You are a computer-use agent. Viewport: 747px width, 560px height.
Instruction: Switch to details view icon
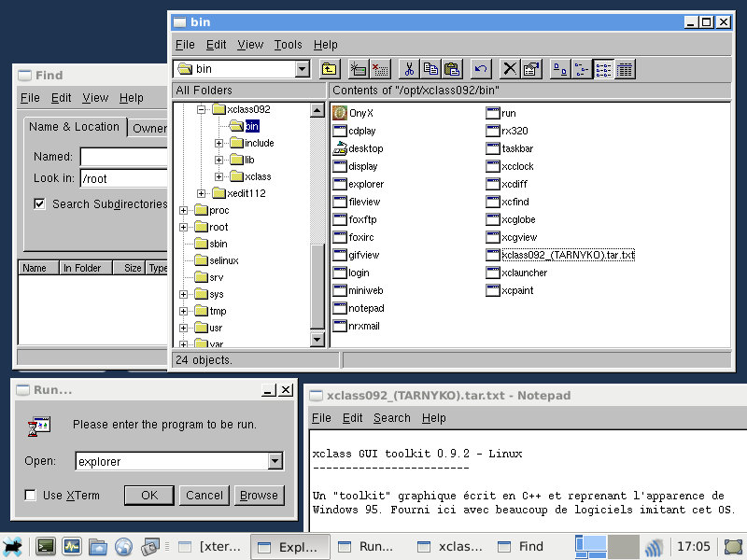point(625,68)
